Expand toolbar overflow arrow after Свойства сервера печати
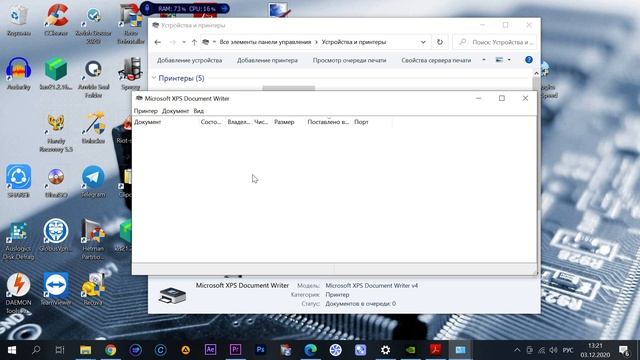Viewport: 640px width, 360px height. 484,60
